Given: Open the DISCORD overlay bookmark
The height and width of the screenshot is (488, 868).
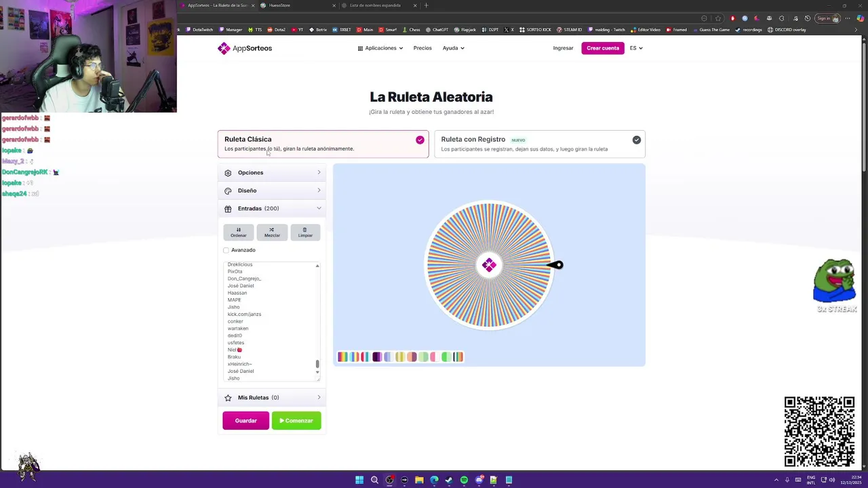Looking at the screenshot, I should (787, 30).
